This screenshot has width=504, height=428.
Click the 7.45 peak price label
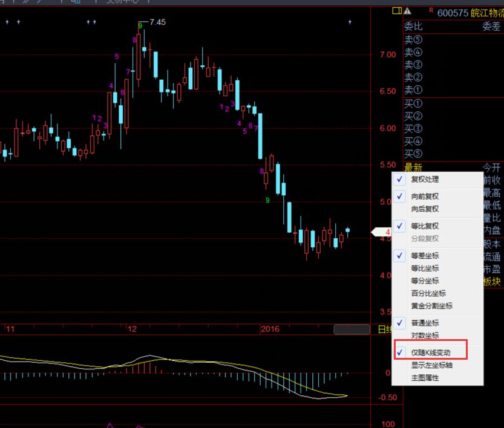[157, 22]
